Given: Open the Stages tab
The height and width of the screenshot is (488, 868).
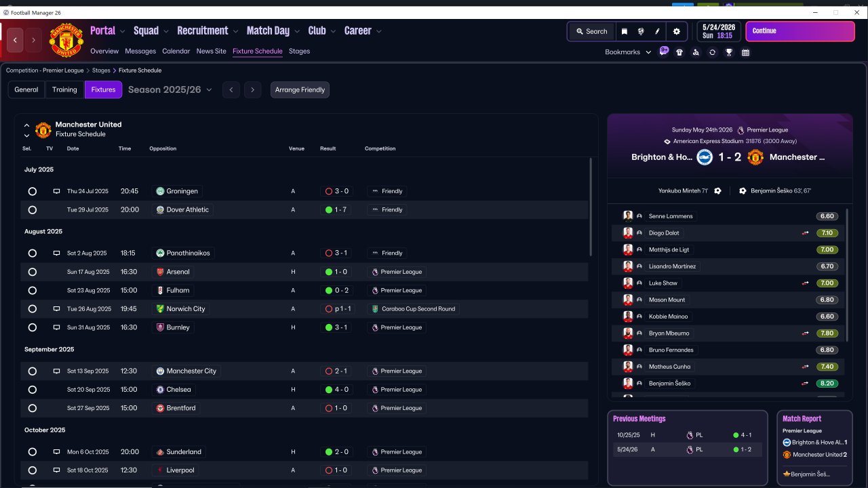Looking at the screenshot, I should point(299,51).
